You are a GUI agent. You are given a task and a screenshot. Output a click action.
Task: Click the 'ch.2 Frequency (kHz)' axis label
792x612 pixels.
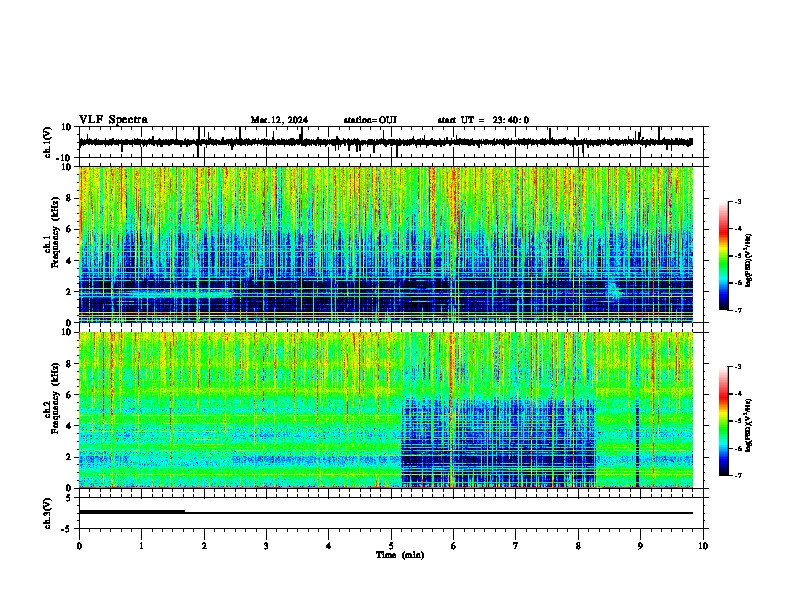52,398
